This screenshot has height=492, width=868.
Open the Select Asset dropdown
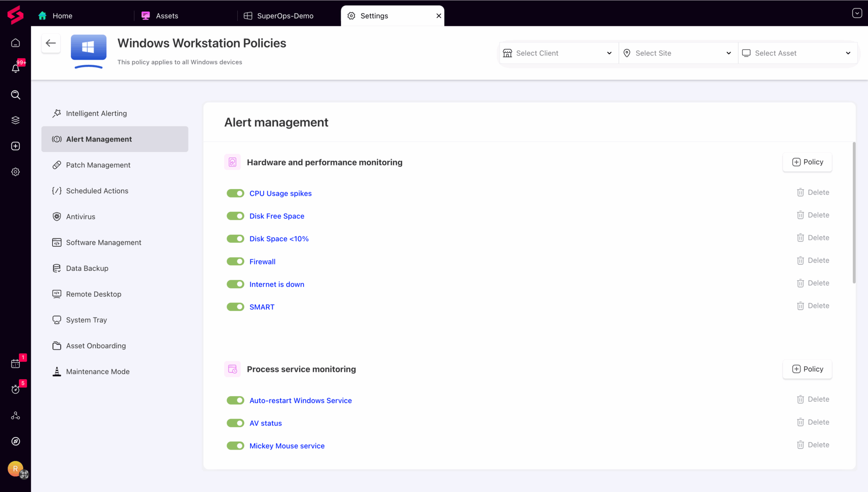point(797,53)
